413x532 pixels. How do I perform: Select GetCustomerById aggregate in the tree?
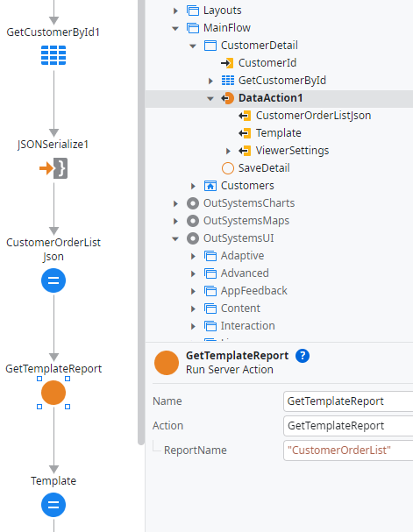pos(282,81)
